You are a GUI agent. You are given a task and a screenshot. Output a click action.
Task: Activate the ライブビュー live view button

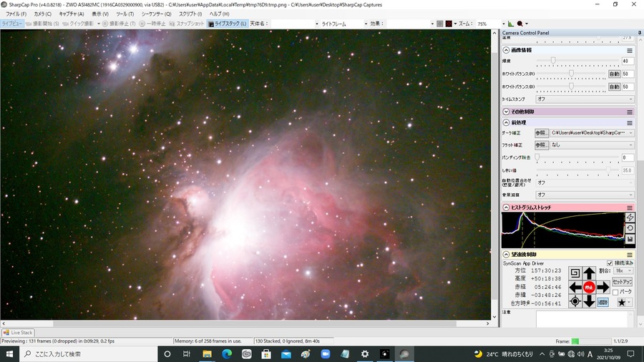[12, 24]
